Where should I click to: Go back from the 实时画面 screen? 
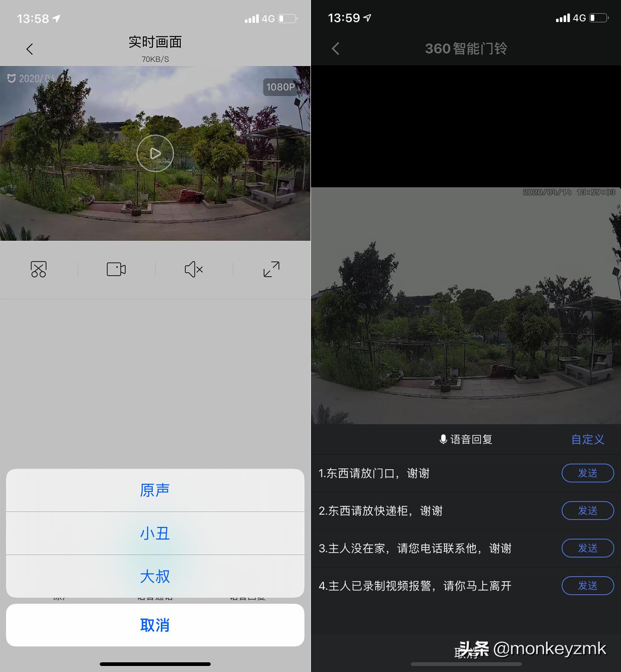click(x=29, y=49)
